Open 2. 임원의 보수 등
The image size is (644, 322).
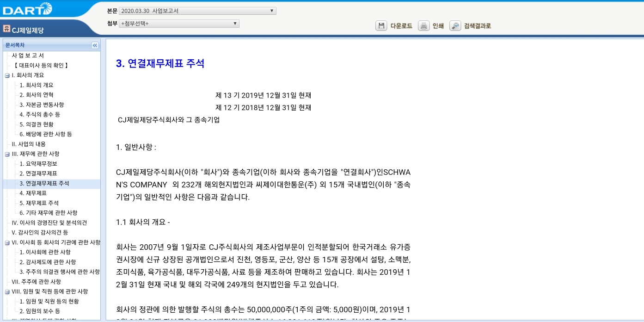(x=40, y=311)
